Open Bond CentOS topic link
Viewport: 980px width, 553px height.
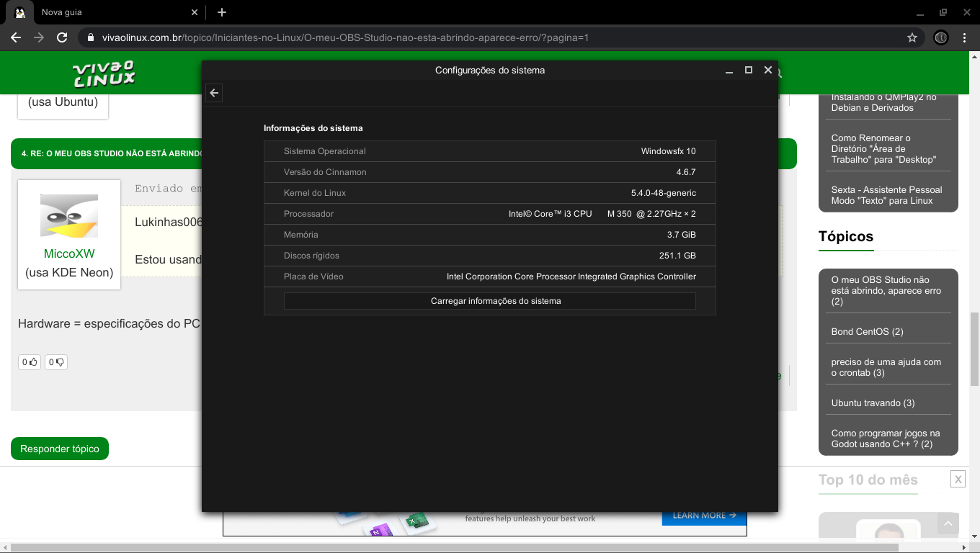click(x=867, y=332)
